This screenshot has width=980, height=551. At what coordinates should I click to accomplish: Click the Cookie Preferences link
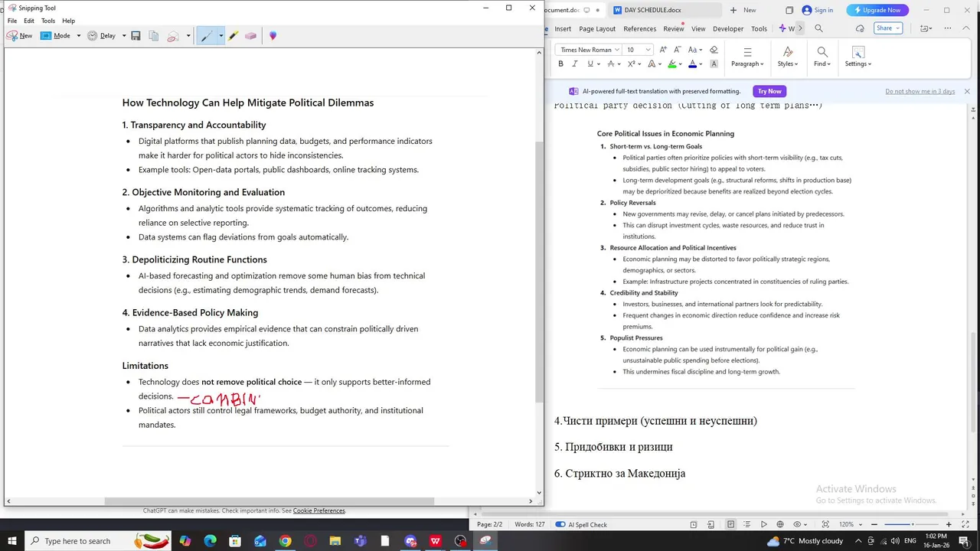[x=319, y=510]
